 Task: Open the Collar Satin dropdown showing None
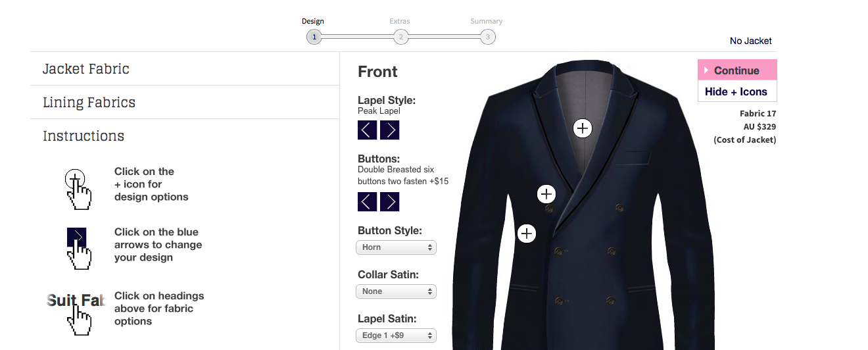coord(396,291)
